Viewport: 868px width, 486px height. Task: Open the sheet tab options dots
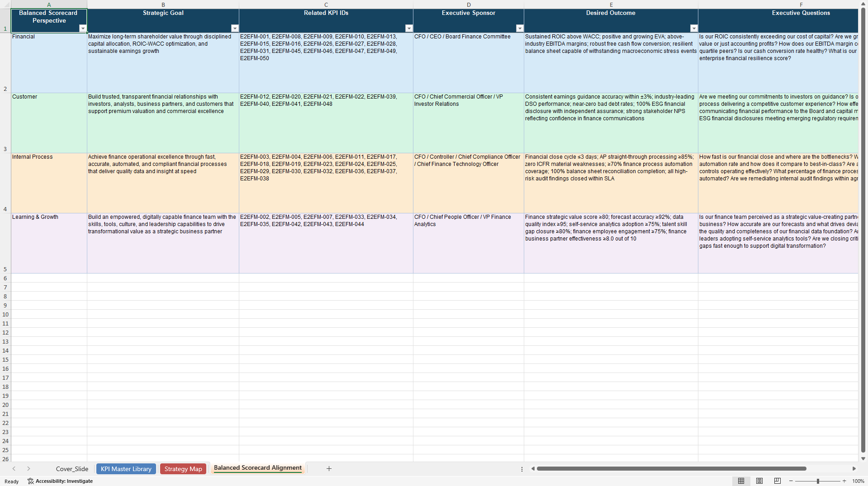(522, 469)
